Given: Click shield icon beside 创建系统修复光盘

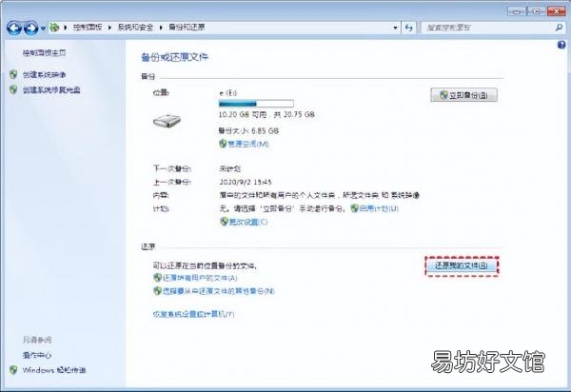Looking at the screenshot, I should [13, 89].
